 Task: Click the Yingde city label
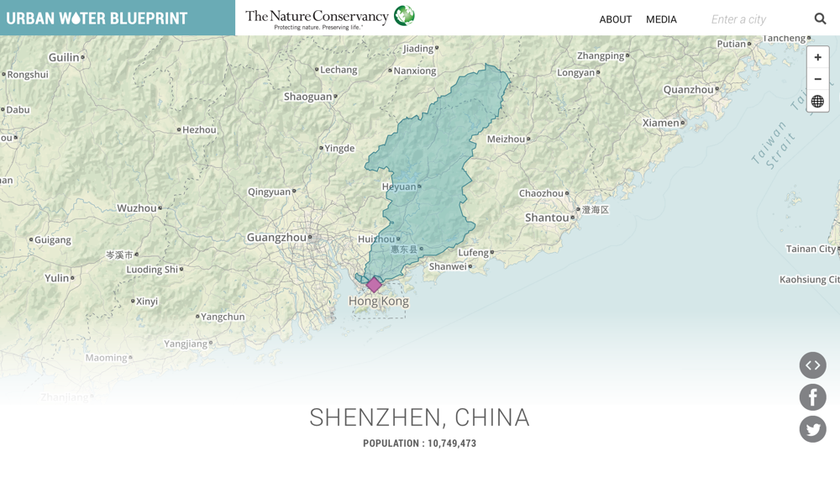[339, 149]
